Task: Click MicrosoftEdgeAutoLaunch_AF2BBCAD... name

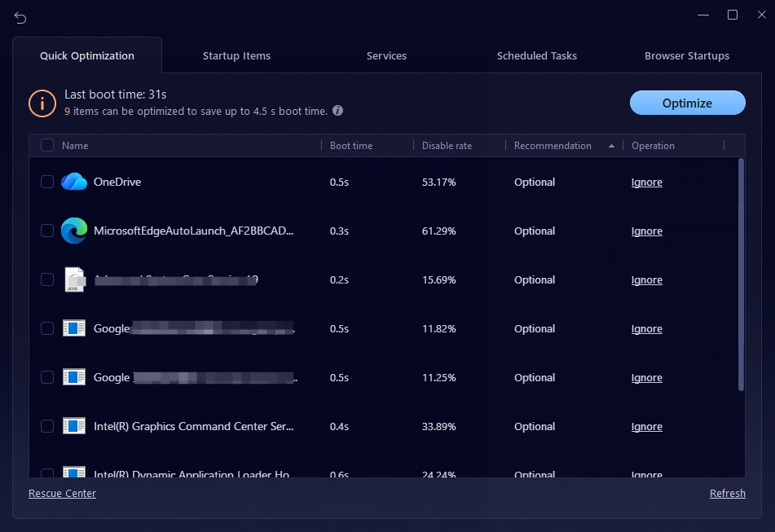Action: [193, 231]
